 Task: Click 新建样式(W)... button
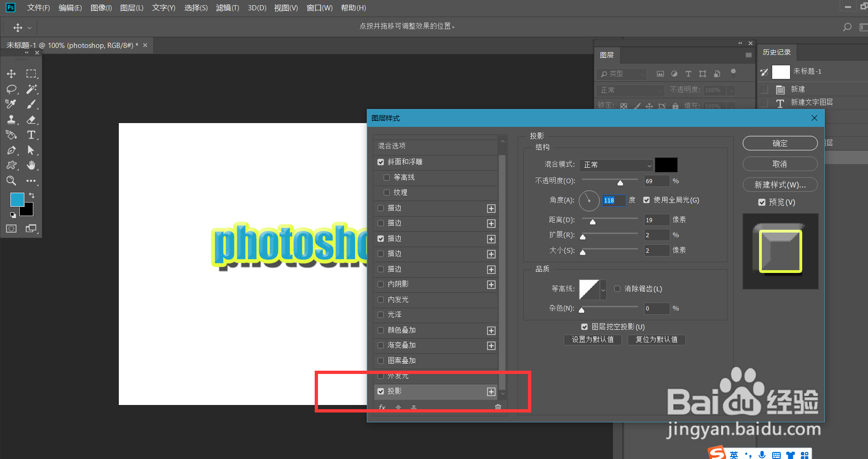pyautogui.click(x=780, y=185)
